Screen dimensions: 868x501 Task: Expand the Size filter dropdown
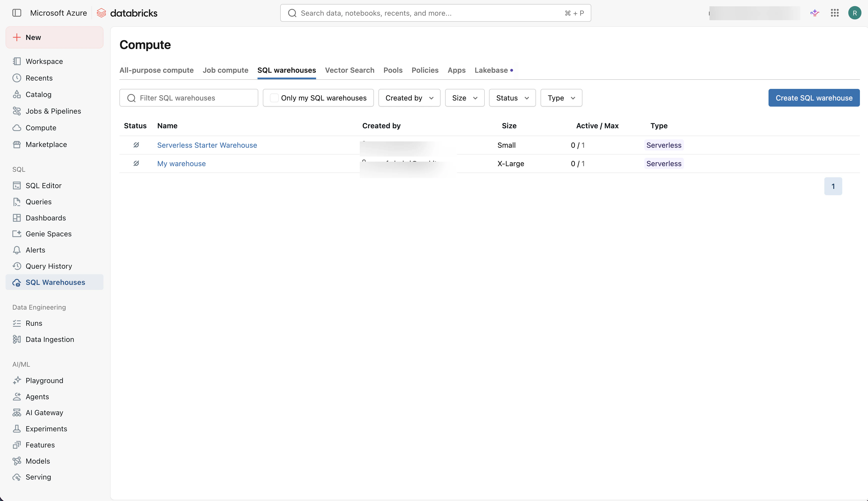(465, 98)
